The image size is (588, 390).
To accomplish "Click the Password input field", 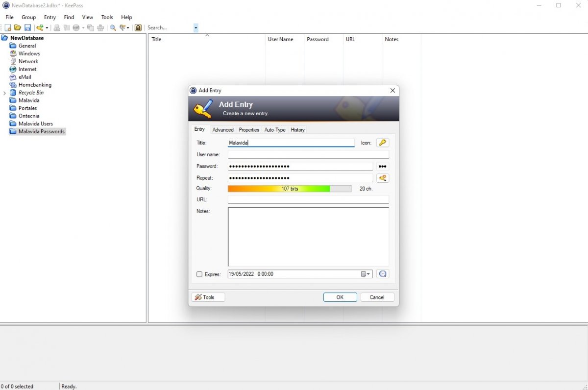I will (x=300, y=166).
